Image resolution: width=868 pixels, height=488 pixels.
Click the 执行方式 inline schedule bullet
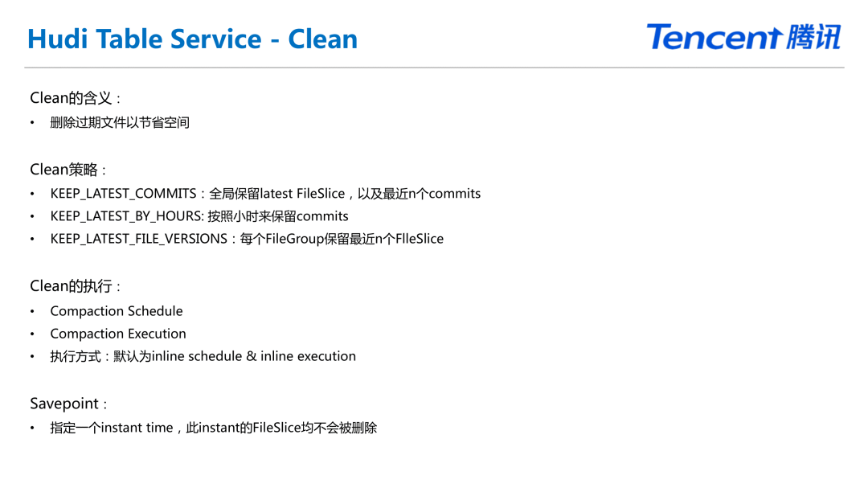pos(203,356)
